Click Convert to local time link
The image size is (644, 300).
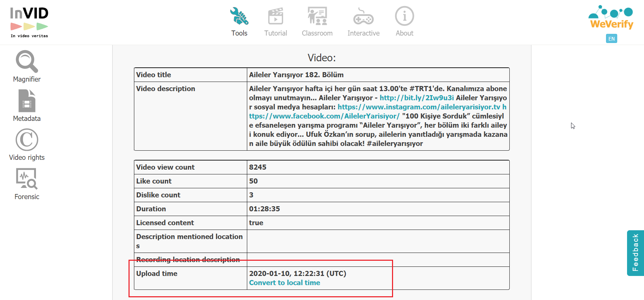click(285, 283)
